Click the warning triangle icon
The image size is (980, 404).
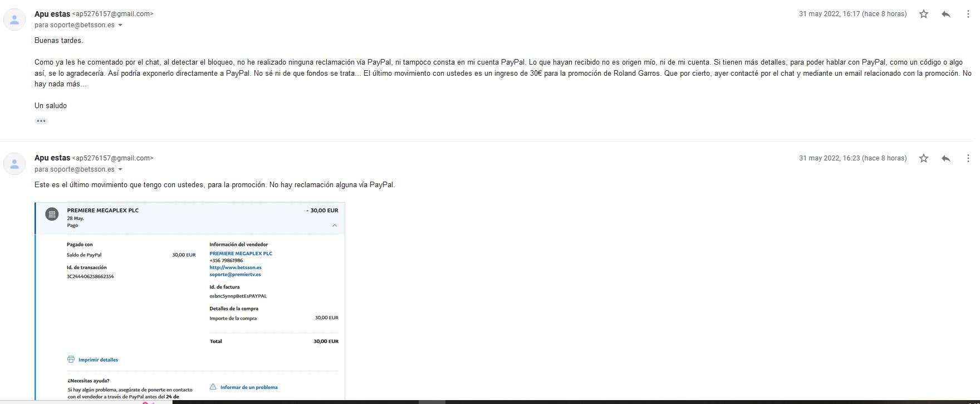point(213,387)
